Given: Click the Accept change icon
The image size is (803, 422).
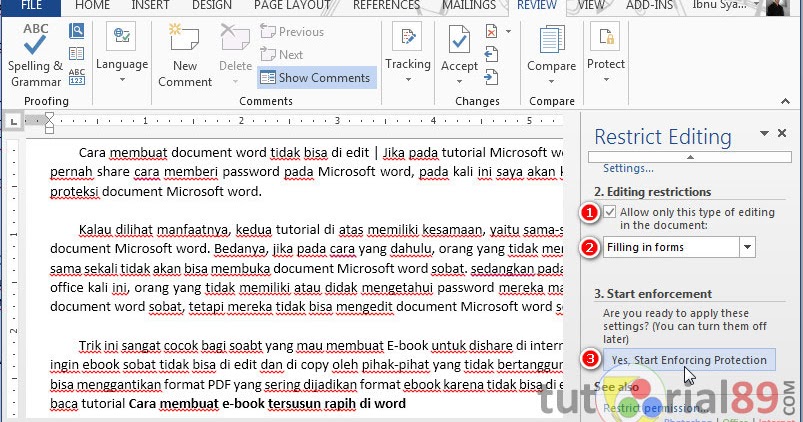Looking at the screenshot, I should [459, 39].
